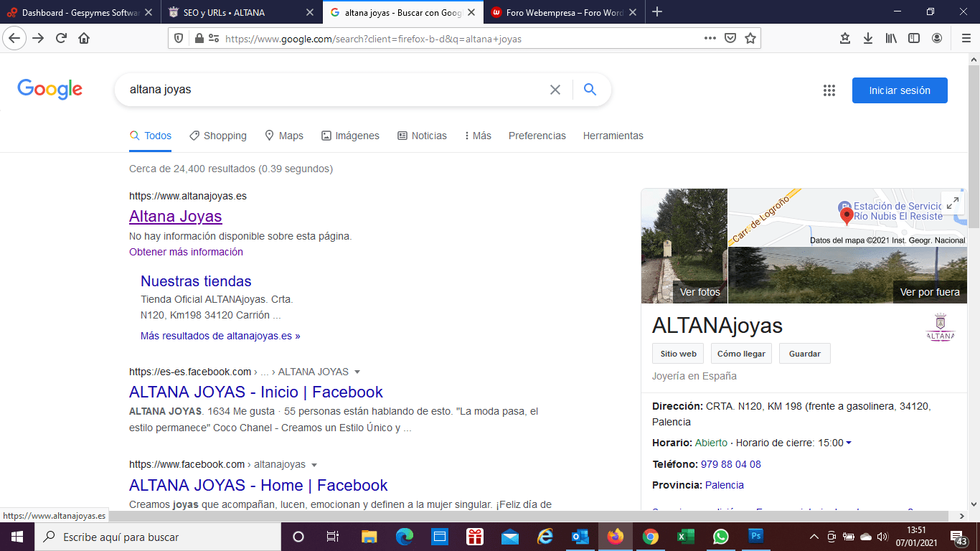The width and height of the screenshot is (980, 551).
Task: Switch to Dashboard Gespymes tab
Action: pyautogui.click(x=80, y=12)
